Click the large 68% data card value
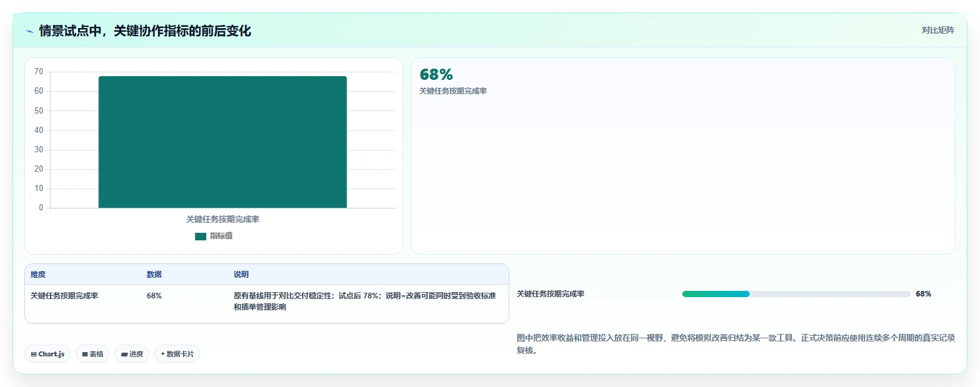980x387 pixels. (436, 75)
